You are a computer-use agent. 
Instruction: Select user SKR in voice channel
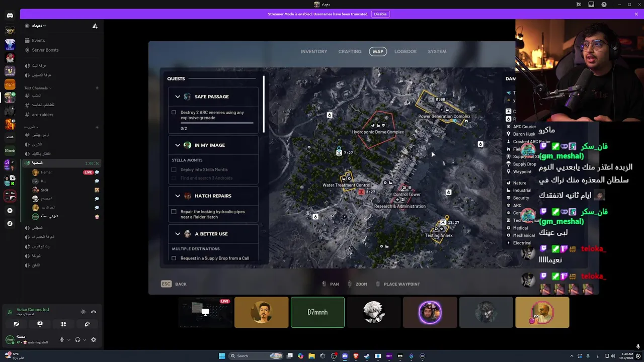[44, 190]
